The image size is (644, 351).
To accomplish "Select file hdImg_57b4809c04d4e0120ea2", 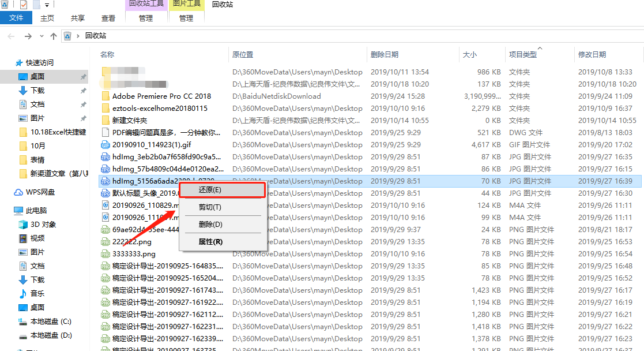I will click(x=168, y=169).
